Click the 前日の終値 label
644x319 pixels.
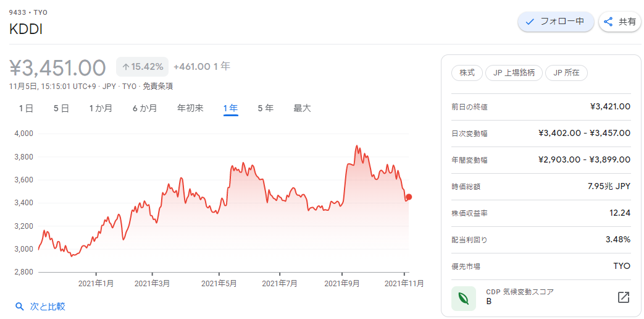point(469,108)
